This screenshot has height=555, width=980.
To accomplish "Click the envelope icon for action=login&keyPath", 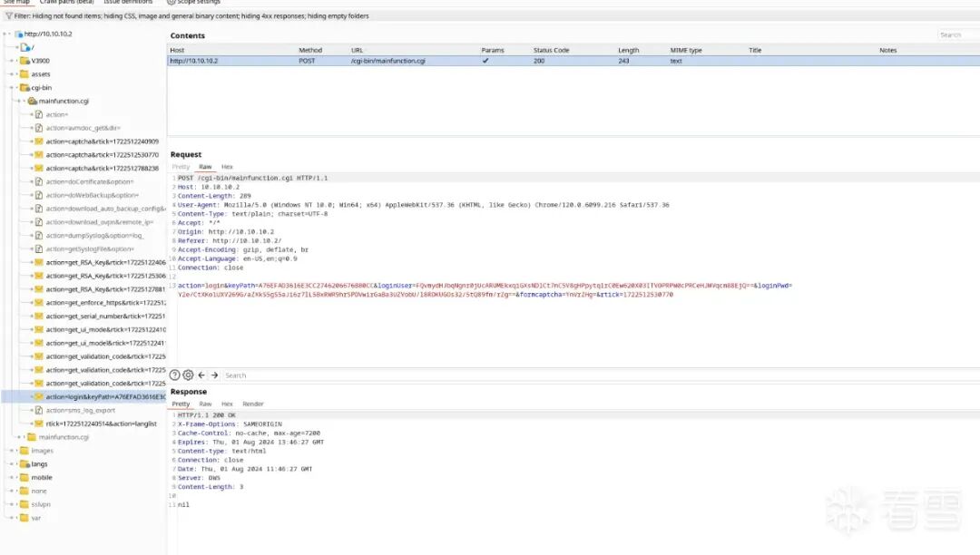I will point(39,397).
